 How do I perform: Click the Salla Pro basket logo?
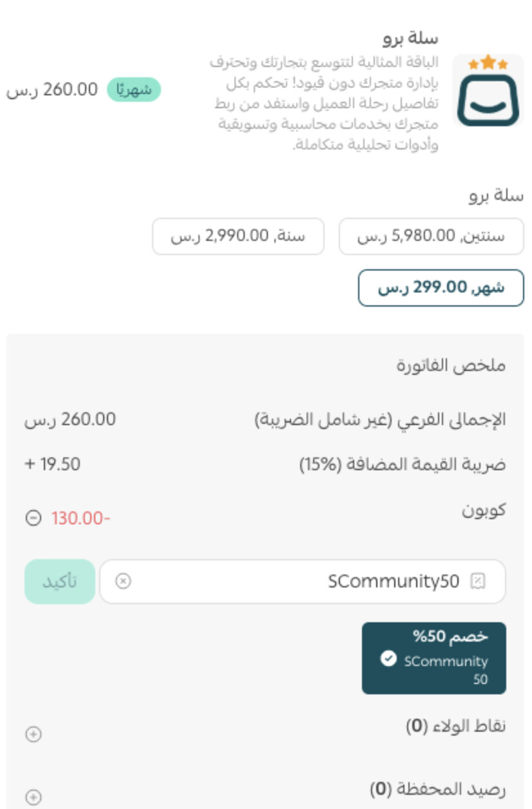tap(488, 91)
